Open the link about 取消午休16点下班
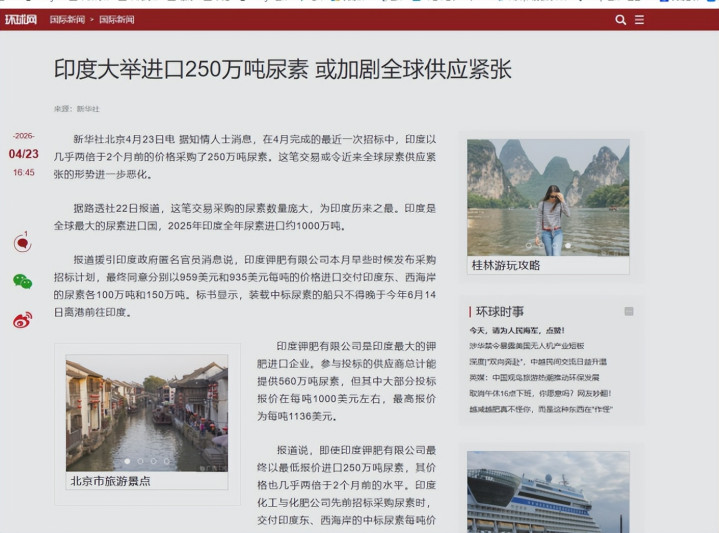This screenshot has width=719, height=533. 540,393
